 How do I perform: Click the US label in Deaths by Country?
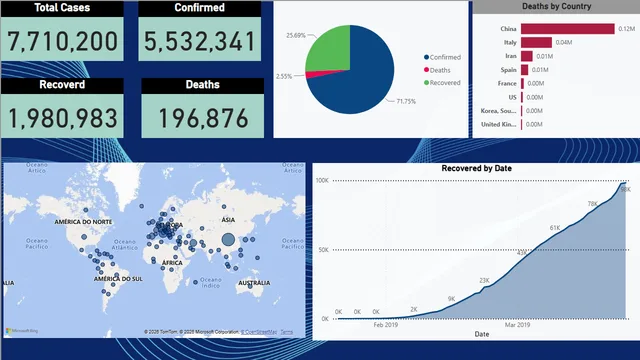tap(512, 97)
